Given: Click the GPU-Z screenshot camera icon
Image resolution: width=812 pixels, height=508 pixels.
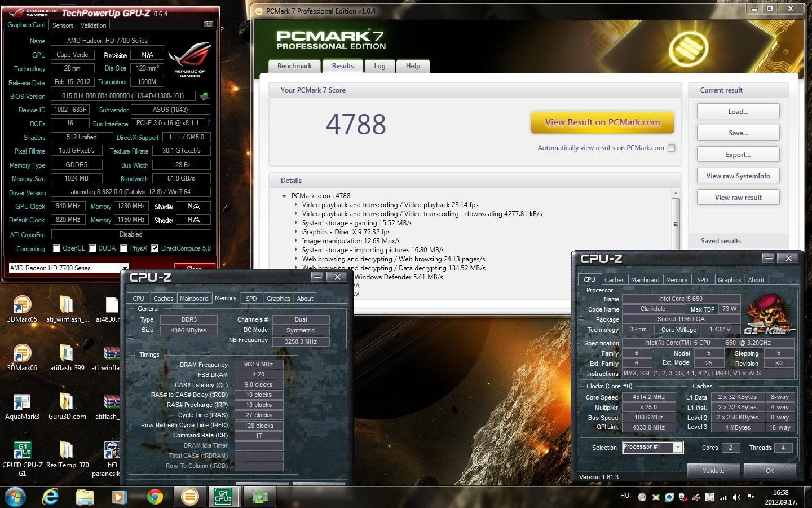Looking at the screenshot, I should coord(209,24).
